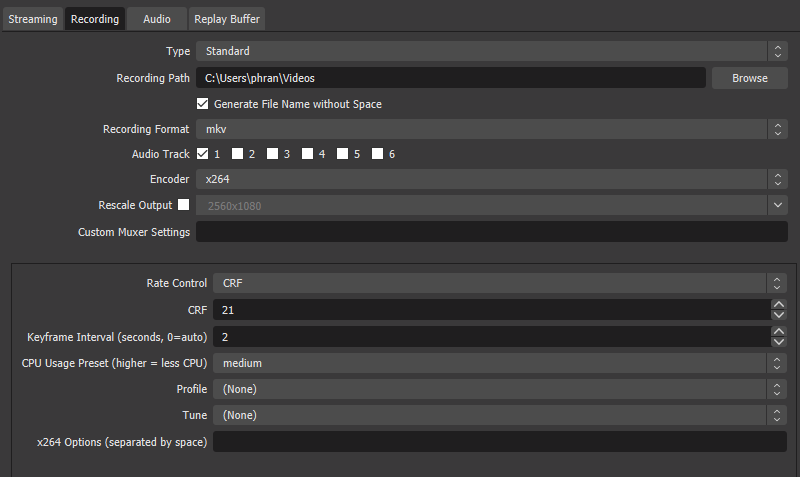Select the Replay Buffer tab
Image resolution: width=800 pixels, height=477 pixels.
[227, 19]
